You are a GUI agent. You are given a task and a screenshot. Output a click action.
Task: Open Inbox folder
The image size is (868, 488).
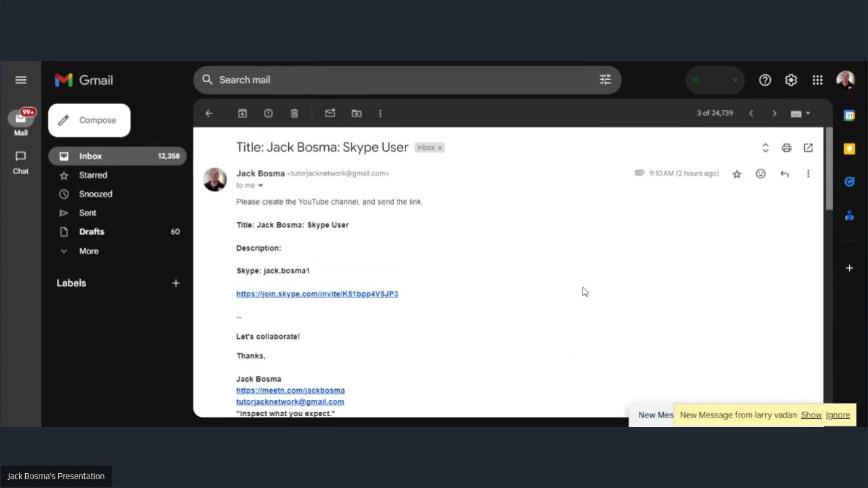point(117,156)
